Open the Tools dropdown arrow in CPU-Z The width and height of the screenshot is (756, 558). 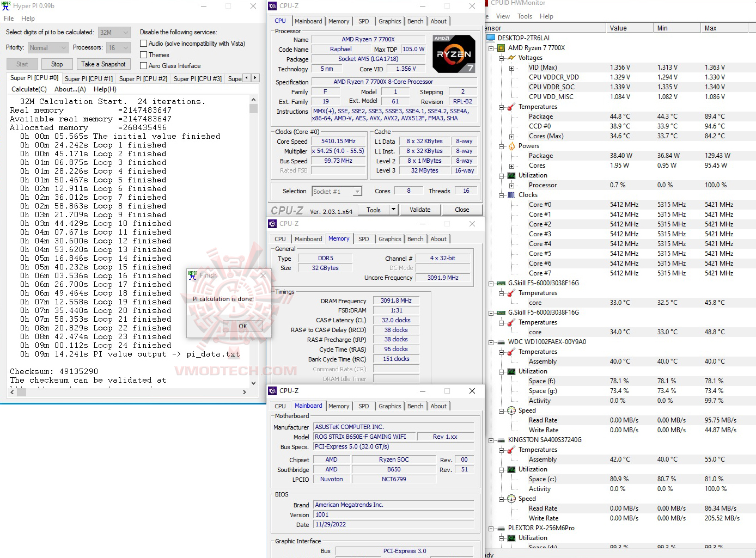(x=393, y=210)
